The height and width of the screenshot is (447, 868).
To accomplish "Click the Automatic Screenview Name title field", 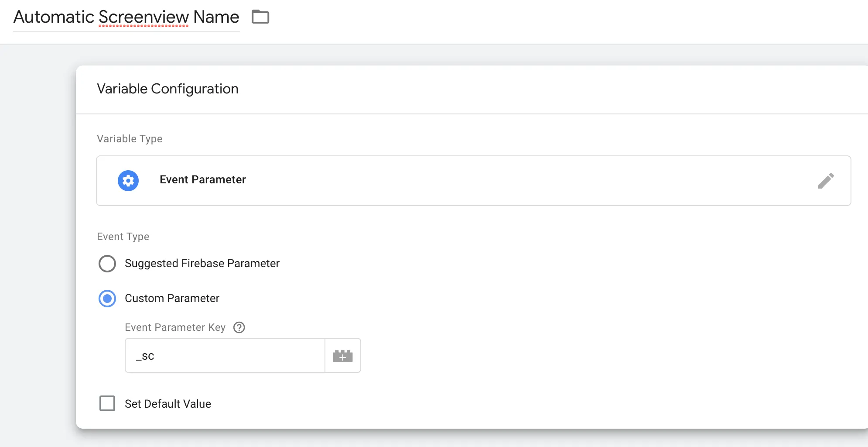I will pyautogui.click(x=126, y=17).
